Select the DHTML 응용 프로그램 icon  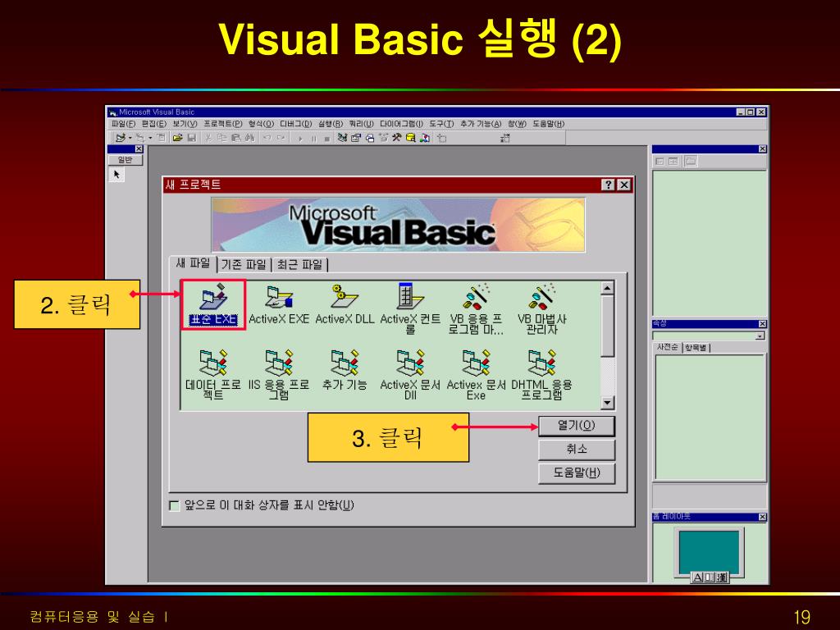[541, 374]
